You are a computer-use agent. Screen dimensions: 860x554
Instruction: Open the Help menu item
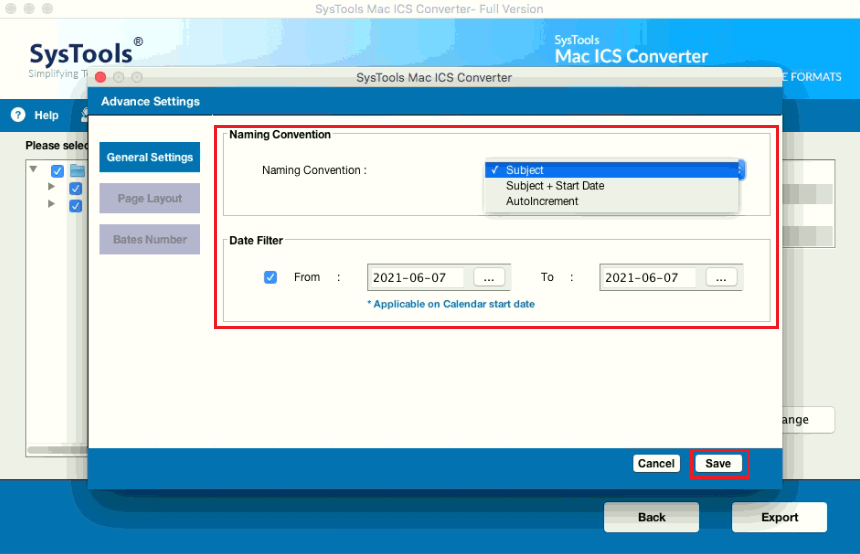click(47, 115)
